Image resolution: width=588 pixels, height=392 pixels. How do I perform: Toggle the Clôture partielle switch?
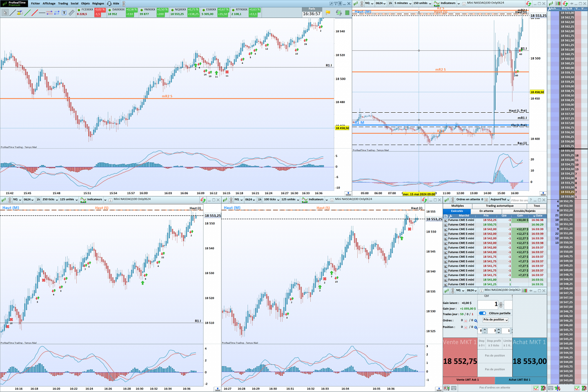pyautogui.click(x=483, y=313)
